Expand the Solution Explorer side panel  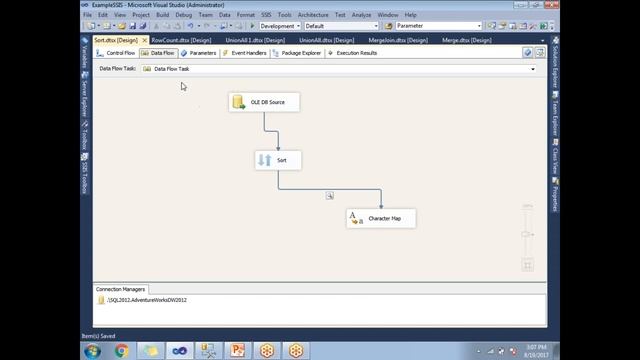click(x=555, y=62)
